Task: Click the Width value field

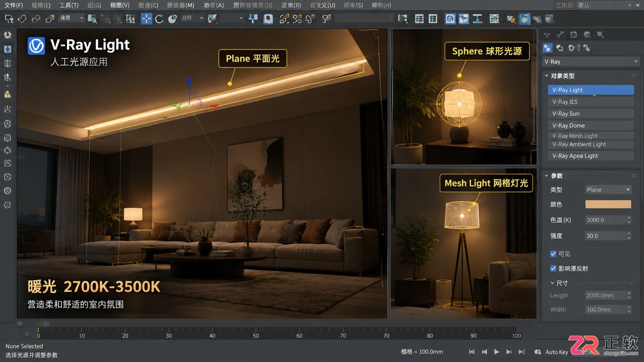Action: (605, 309)
